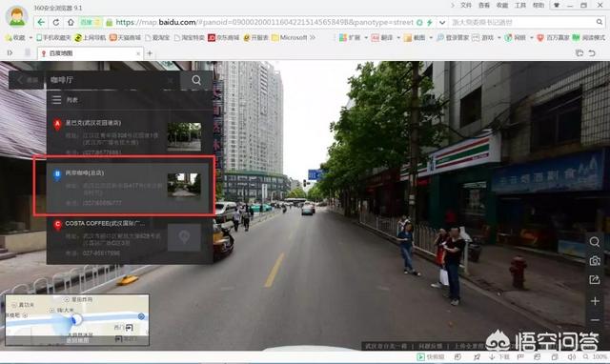The image size is (610, 364).
Task: Click the red marker C next to COSTA COFFEE
Action: pyautogui.click(x=57, y=225)
